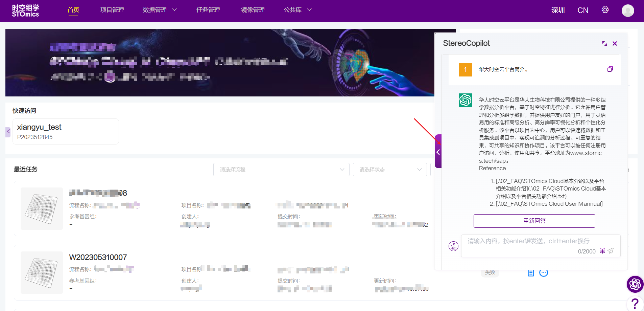Expand the 数据管理 menu
The width and height of the screenshot is (644, 311).
pos(160,10)
